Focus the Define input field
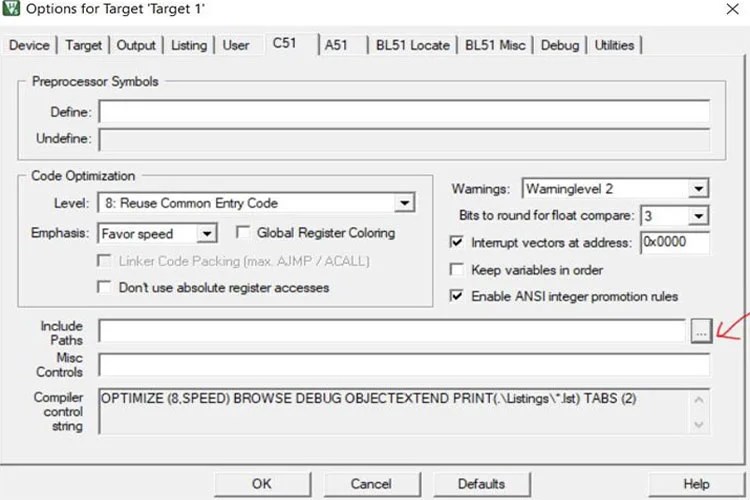Screen dimensions: 750x500 click(404, 111)
